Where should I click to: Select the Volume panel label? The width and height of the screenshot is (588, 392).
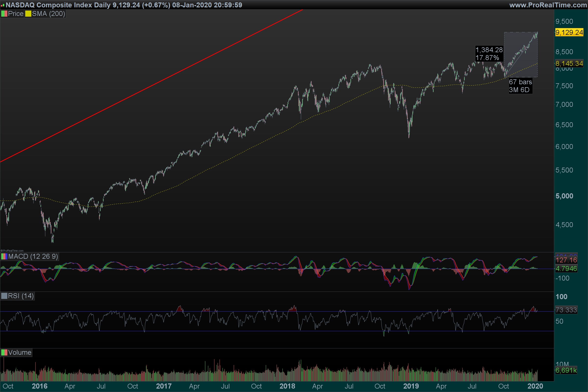click(x=20, y=353)
